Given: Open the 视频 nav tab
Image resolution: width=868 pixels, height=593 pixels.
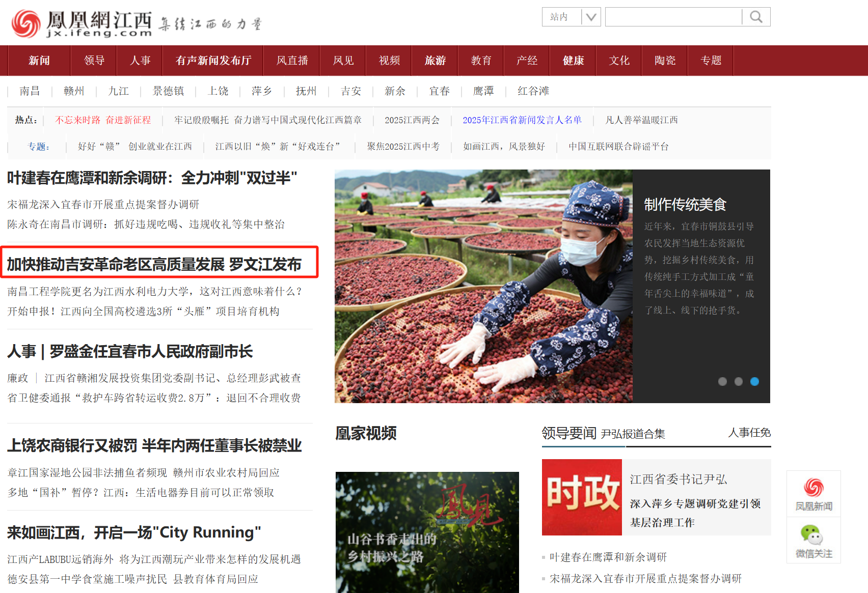Looking at the screenshot, I should (x=390, y=61).
